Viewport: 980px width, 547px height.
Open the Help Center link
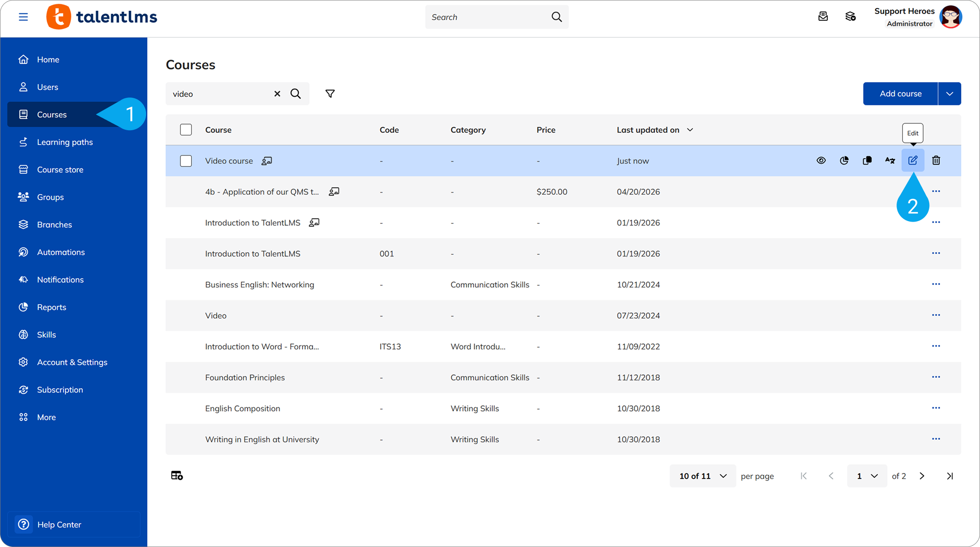59,524
